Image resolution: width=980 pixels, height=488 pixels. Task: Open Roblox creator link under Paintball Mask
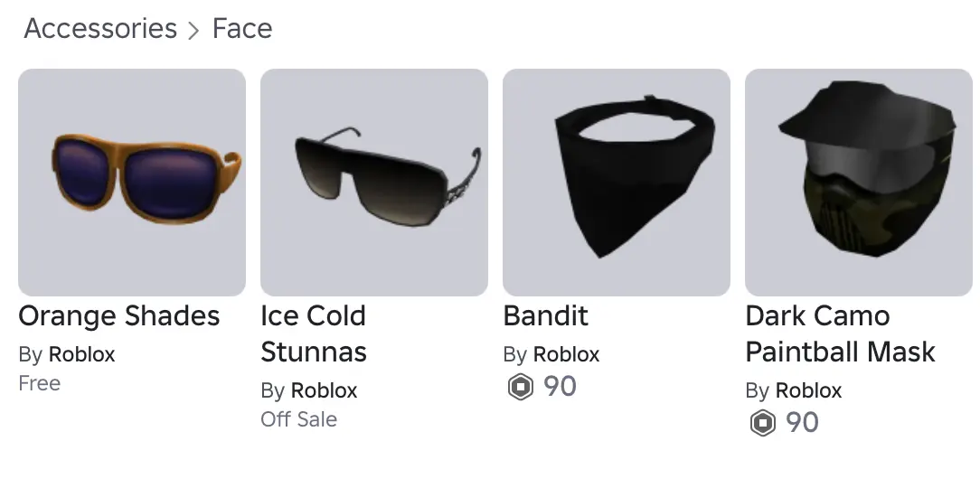809,390
